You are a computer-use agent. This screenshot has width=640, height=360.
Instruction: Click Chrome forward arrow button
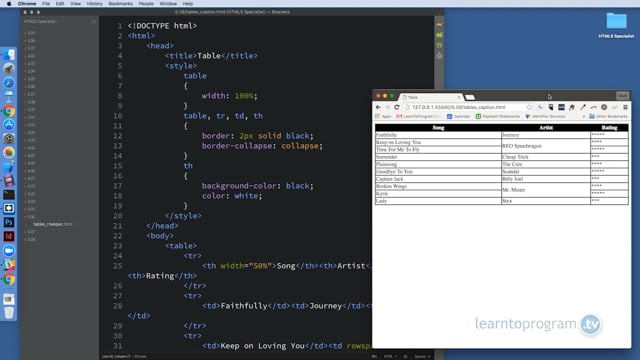tap(387, 107)
